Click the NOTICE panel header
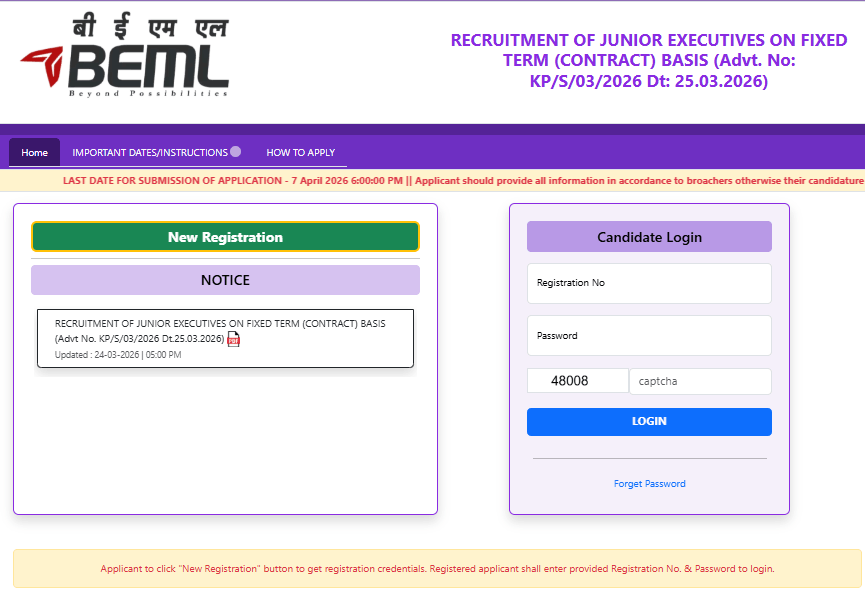 click(x=225, y=280)
